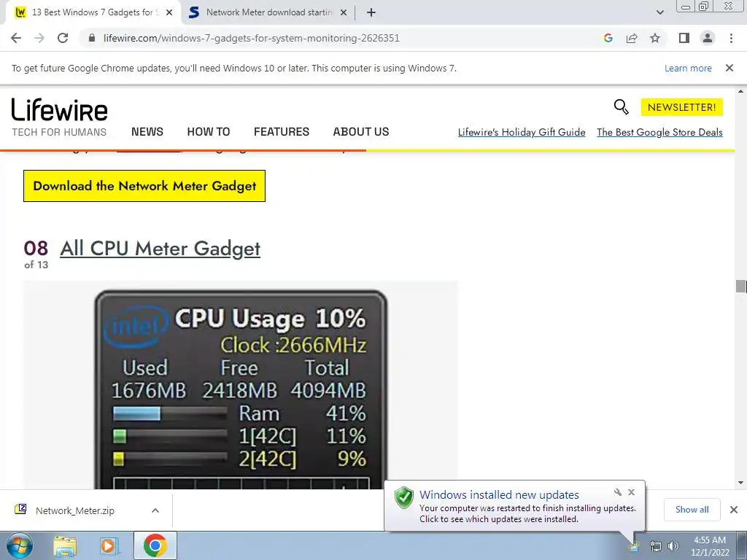Click the wrench icon in notification balloon

(618, 492)
